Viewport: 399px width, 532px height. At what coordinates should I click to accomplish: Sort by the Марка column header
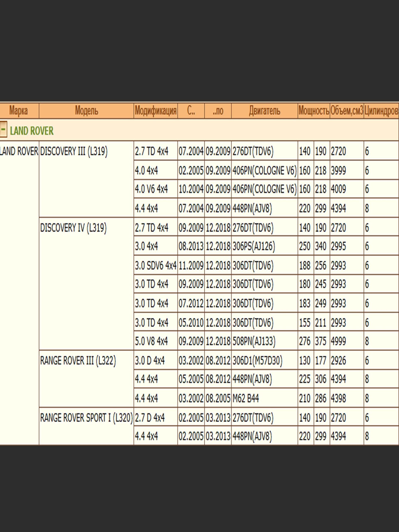point(18,111)
